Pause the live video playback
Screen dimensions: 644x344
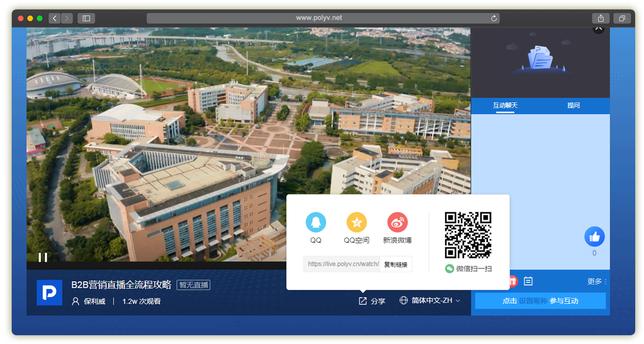43,257
